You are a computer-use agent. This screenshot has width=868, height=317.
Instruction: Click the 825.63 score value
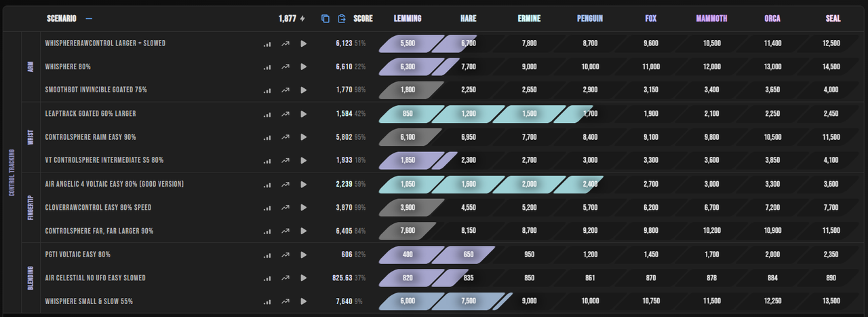[x=342, y=278]
